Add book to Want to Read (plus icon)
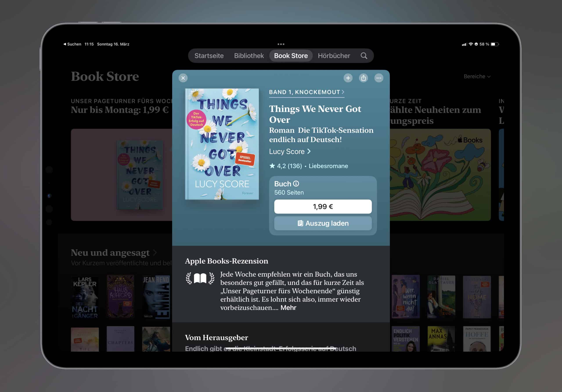The width and height of the screenshot is (562, 392). (348, 78)
